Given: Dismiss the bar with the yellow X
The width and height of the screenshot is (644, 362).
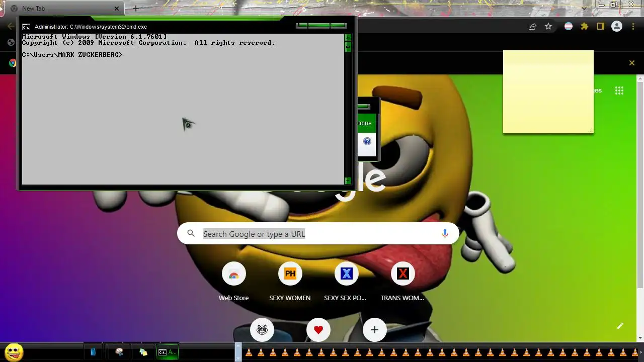Looking at the screenshot, I should coord(632,63).
